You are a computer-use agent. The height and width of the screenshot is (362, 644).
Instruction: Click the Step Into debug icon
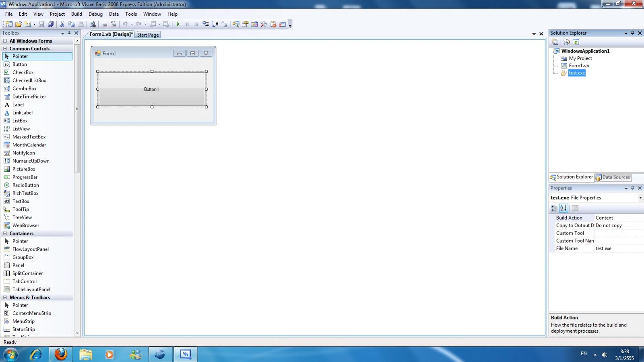206,24
